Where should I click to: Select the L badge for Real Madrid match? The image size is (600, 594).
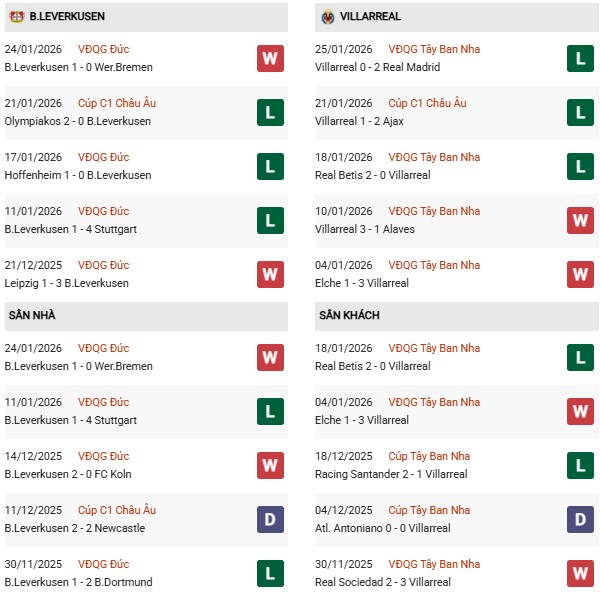tap(581, 59)
